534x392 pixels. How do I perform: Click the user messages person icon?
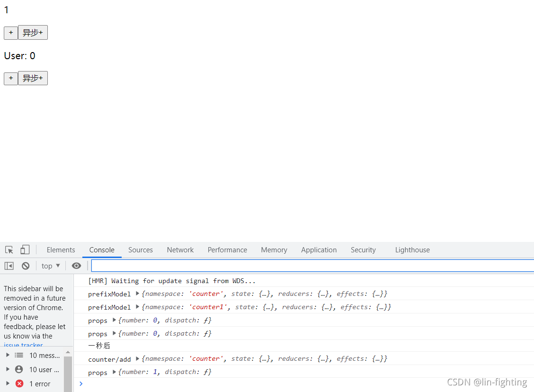pyautogui.click(x=19, y=370)
